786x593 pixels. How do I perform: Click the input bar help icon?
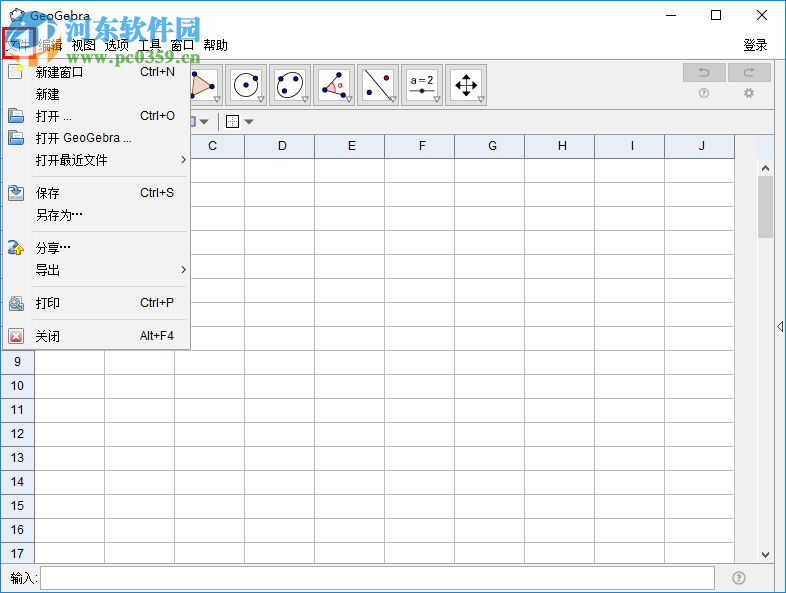click(738, 578)
